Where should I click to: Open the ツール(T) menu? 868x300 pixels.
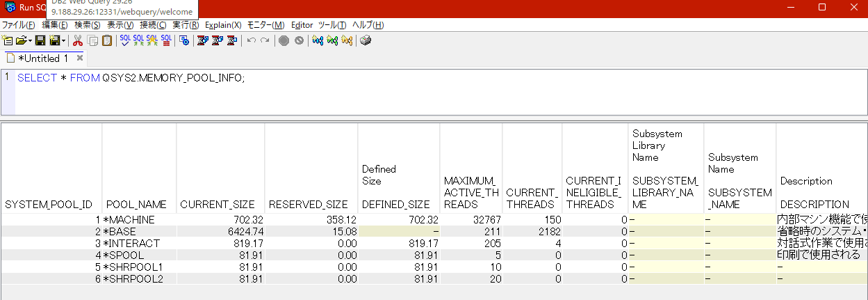tap(333, 25)
